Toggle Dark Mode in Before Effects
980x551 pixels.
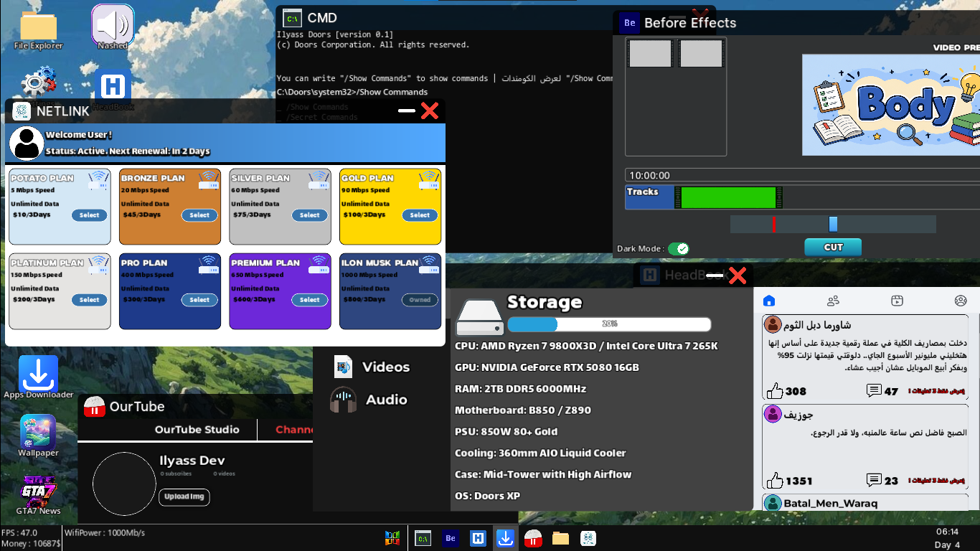point(678,248)
